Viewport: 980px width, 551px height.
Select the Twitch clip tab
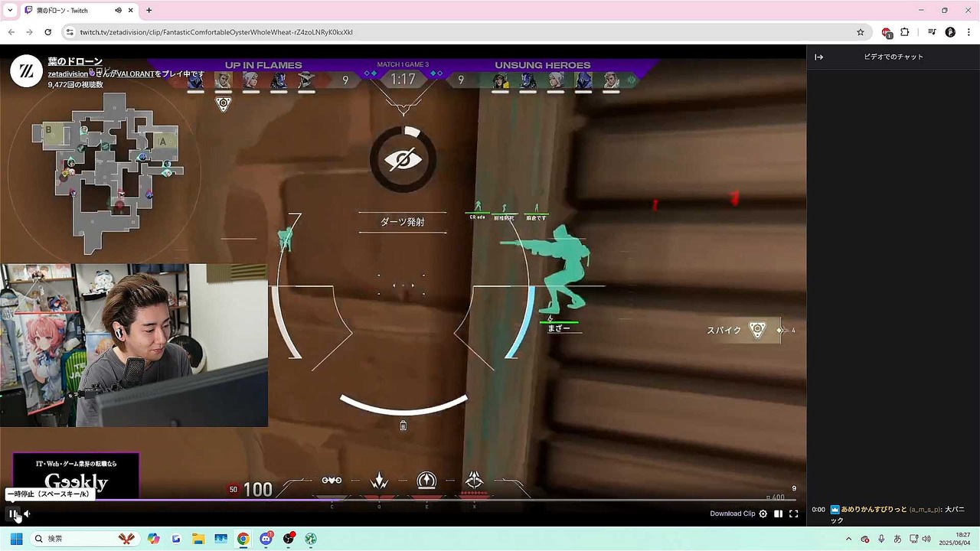(x=69, y=11)
